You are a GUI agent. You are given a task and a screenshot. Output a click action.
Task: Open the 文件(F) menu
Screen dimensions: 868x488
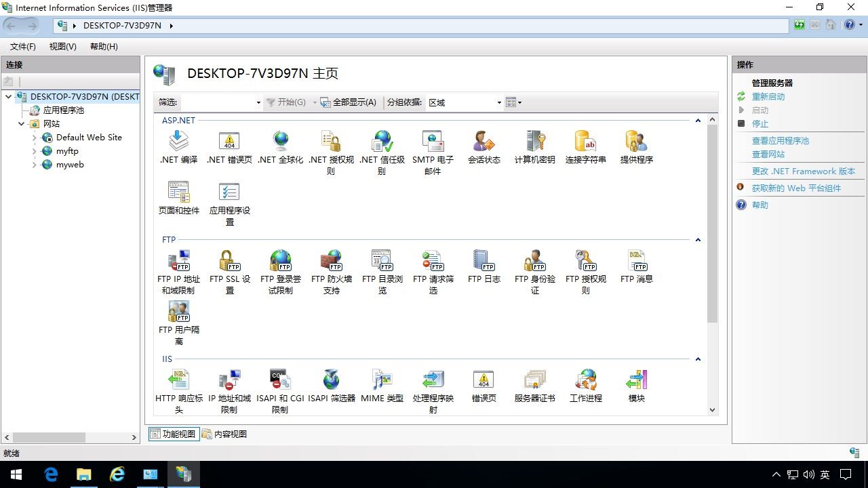pyautogui.click(x=23, y=46)
